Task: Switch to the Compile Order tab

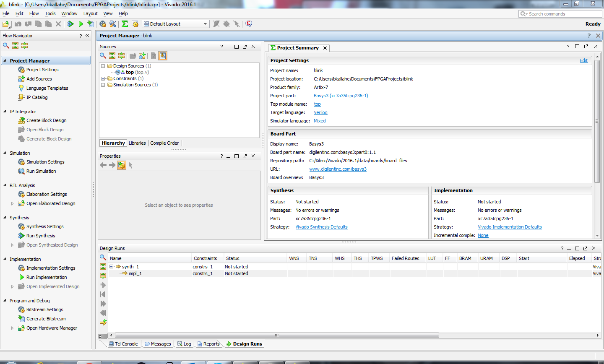Action: coord(164,143)
